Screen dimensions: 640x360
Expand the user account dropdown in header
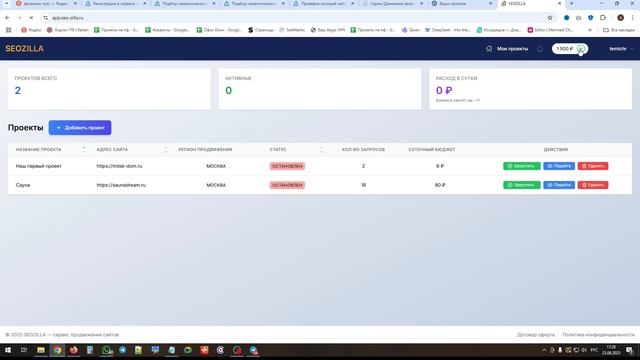point(621,49)
